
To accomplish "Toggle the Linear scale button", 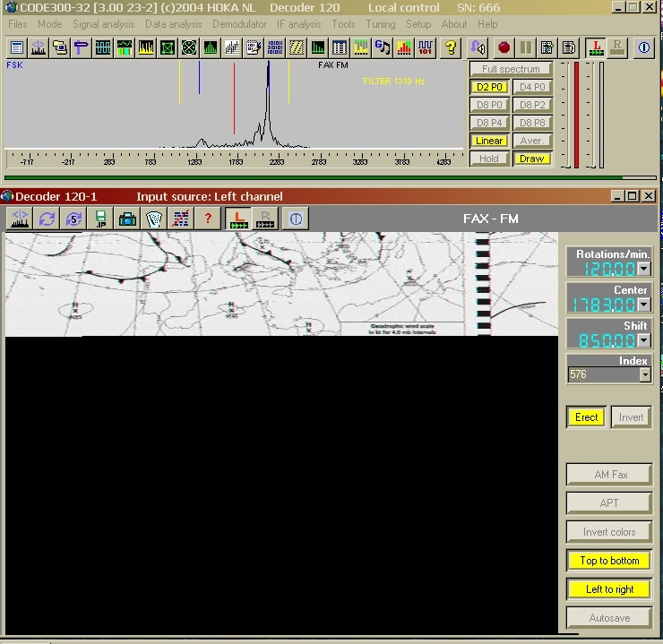I will click(489, 141).
